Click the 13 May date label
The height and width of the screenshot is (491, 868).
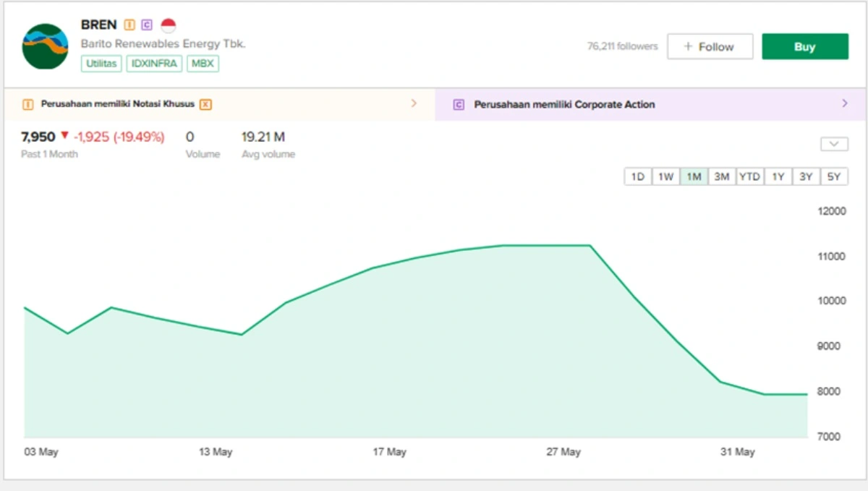pyautogui.click(x=216, y=452)
